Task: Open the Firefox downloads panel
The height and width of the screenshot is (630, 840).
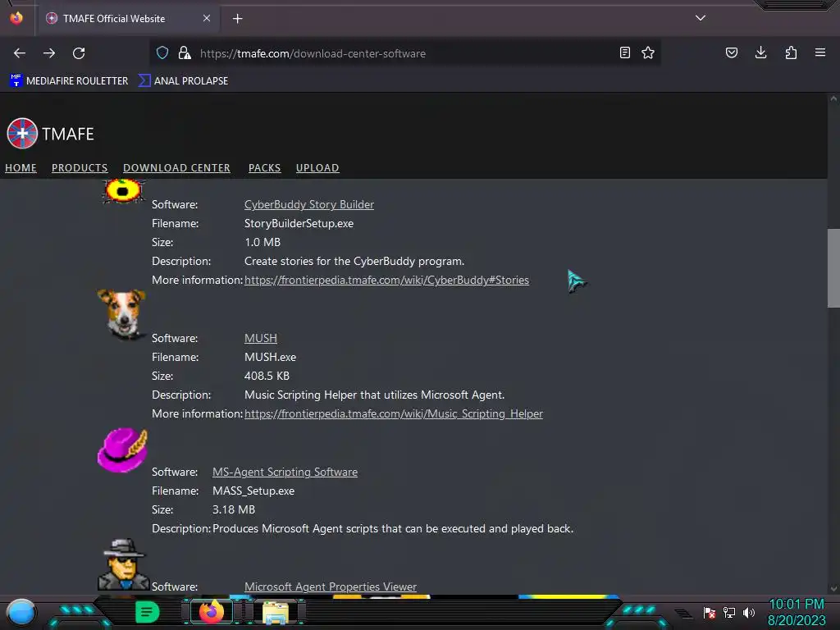Action: coord(760,52)
